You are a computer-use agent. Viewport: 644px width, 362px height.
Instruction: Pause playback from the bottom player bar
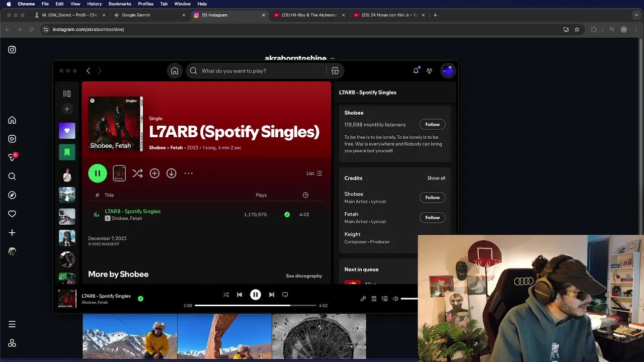coord(256,295)
